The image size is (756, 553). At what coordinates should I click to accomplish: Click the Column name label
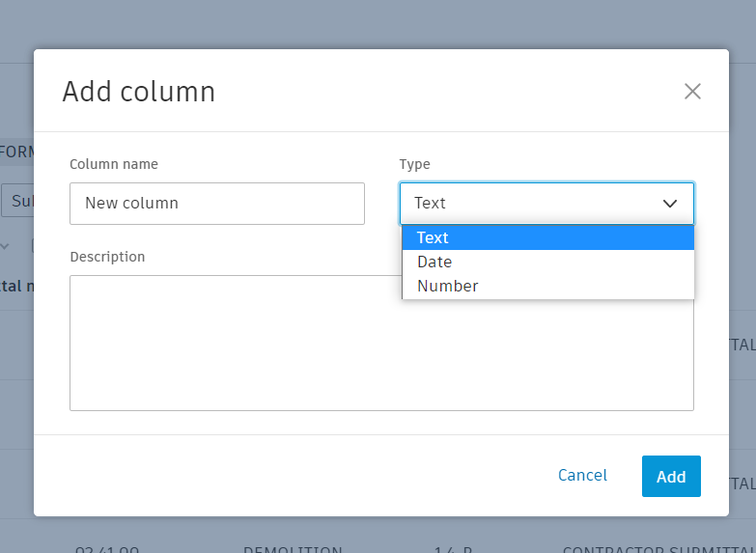coord(114,164)
